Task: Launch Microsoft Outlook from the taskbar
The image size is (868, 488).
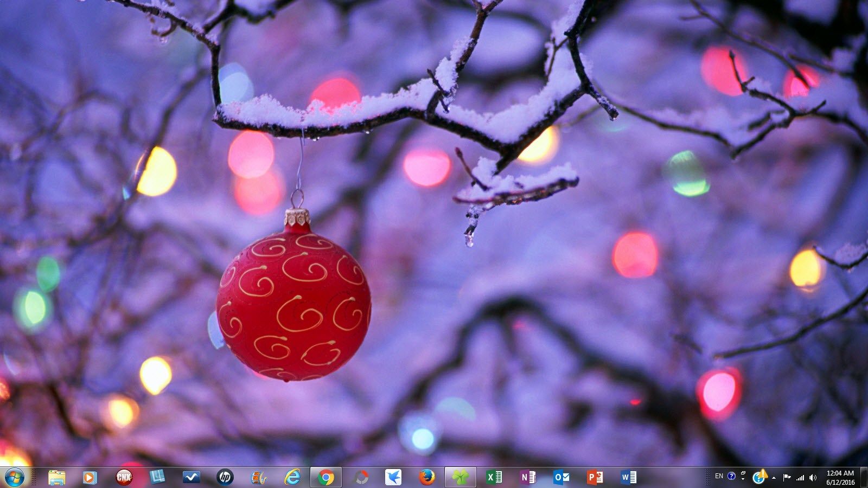Action: point(561,477)
